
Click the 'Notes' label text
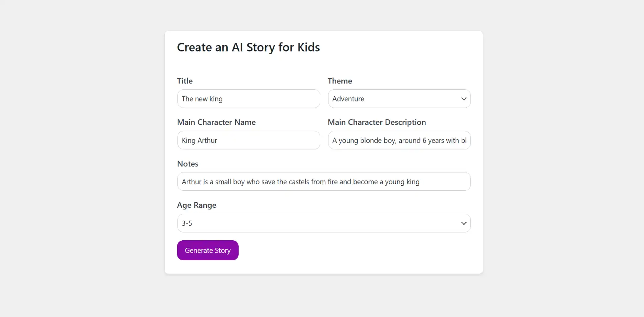pyautogui.click(x=187, y=164)
